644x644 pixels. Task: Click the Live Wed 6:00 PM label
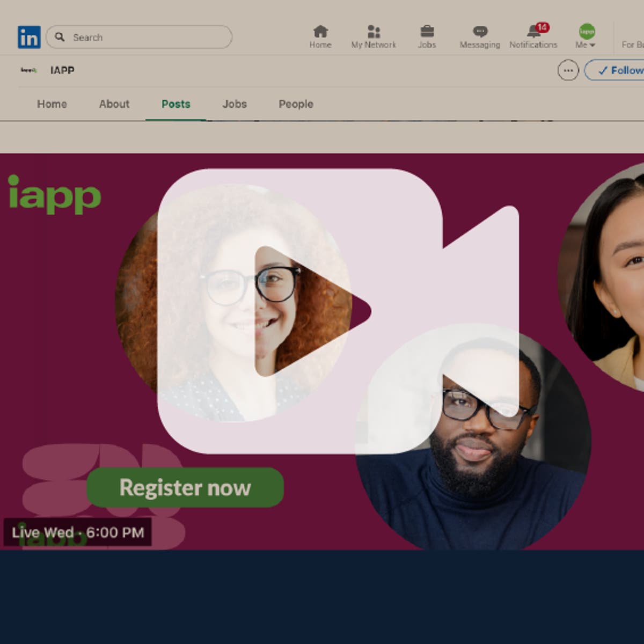click(x=78, y=532)
